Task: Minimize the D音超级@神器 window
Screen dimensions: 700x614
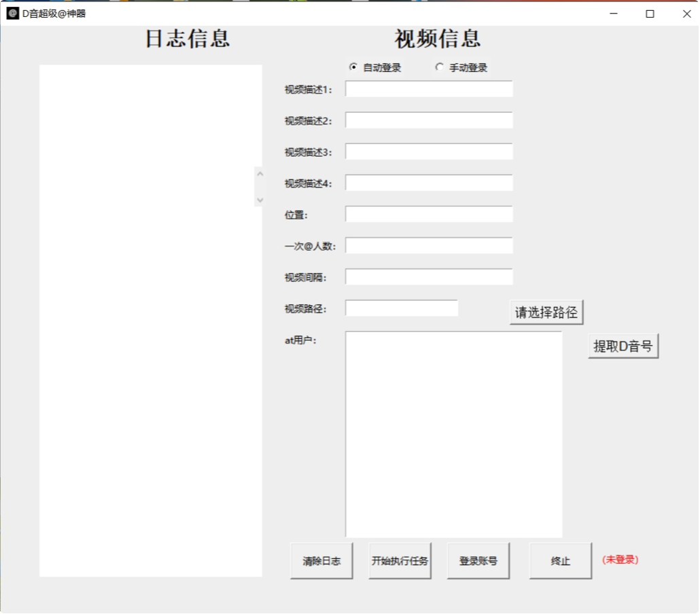Action: coord(614,14)
